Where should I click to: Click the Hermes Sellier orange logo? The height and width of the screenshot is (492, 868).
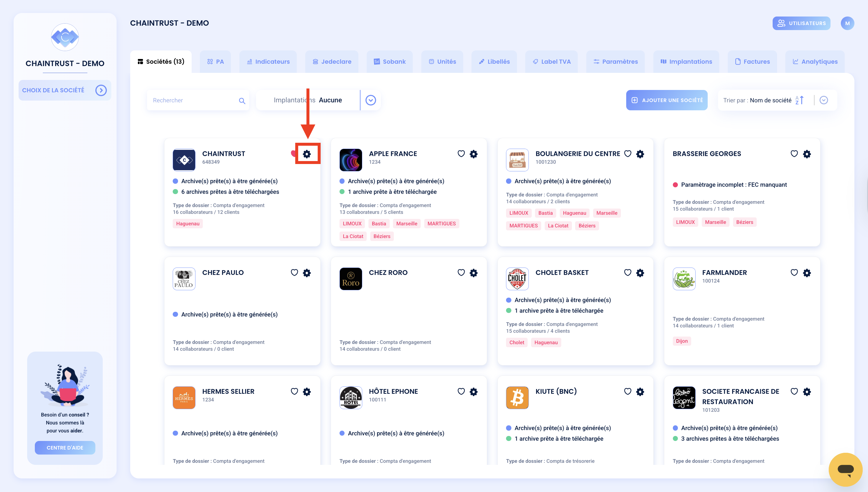click(184, 398)
